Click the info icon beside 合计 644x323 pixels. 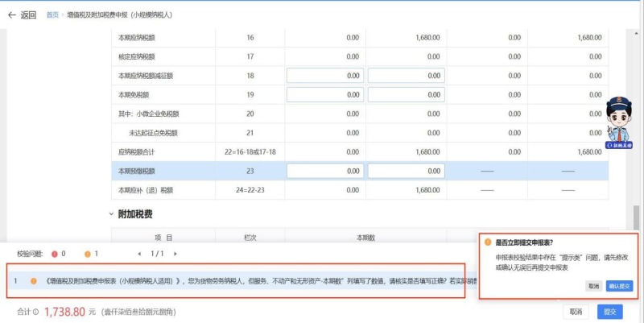click(36, 312)
